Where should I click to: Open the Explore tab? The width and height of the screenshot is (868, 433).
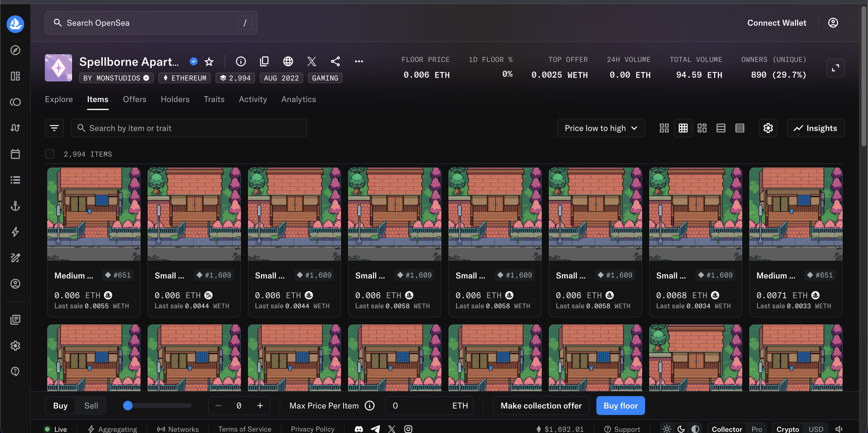coord(59,99)
